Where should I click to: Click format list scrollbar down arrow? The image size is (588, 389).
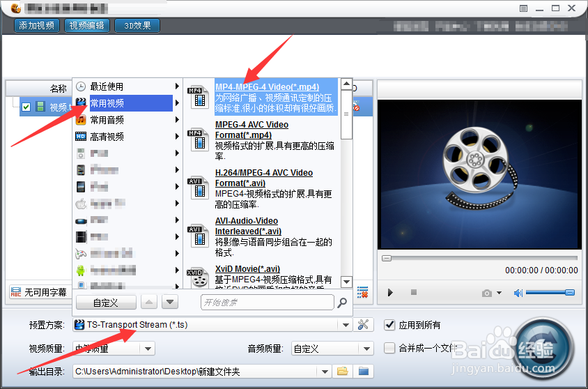coord(346,282)
